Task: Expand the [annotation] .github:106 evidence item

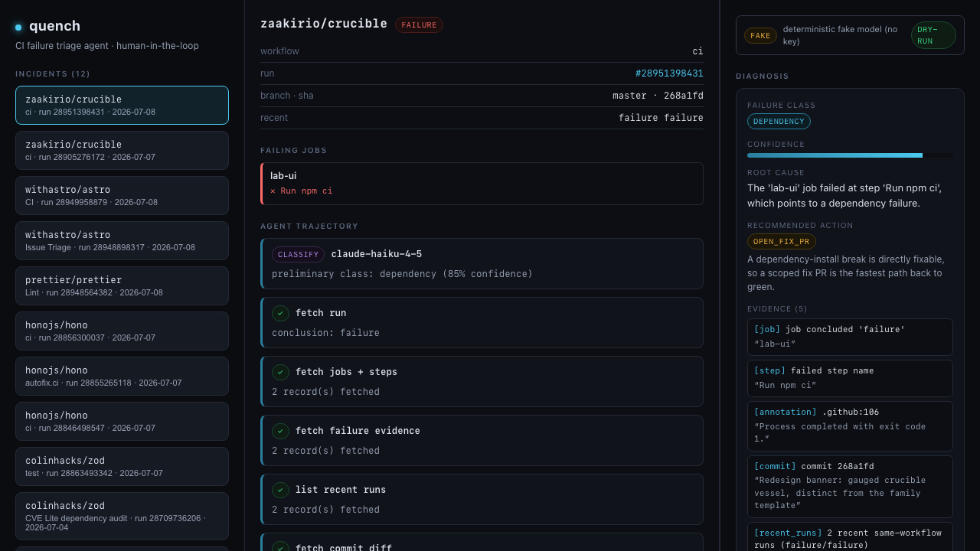Action: click(850, 426)
